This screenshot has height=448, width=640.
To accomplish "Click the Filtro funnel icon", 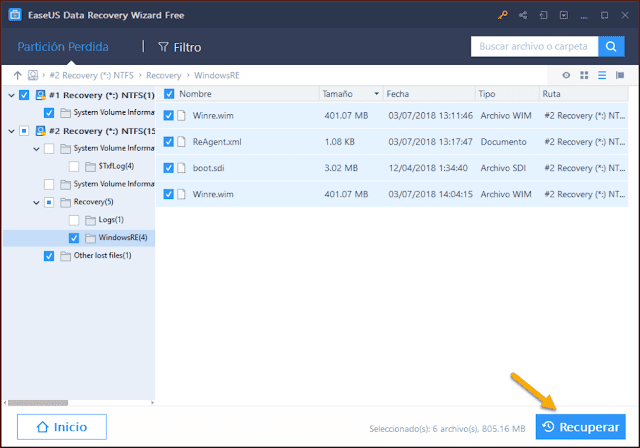I will click(x=163, y=47).
